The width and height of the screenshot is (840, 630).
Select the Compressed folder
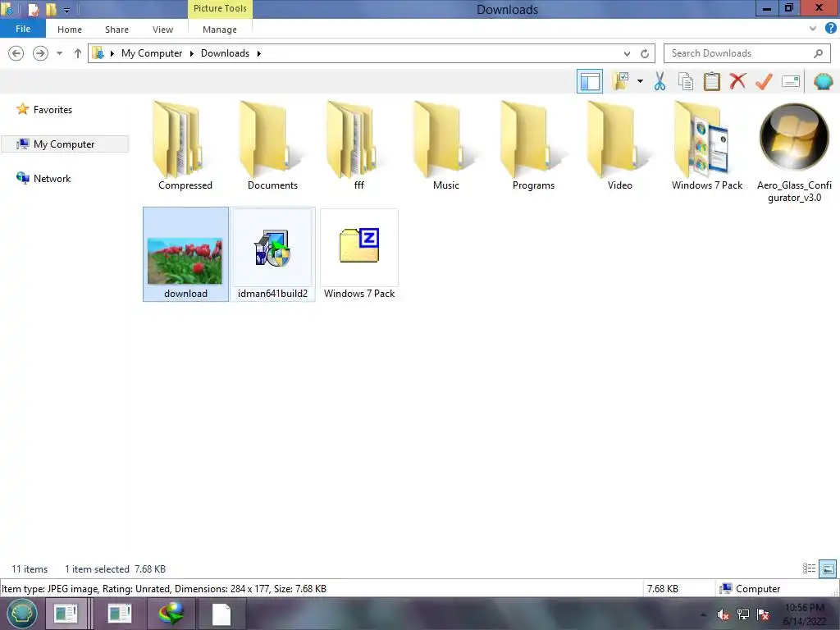click(185, 146)
